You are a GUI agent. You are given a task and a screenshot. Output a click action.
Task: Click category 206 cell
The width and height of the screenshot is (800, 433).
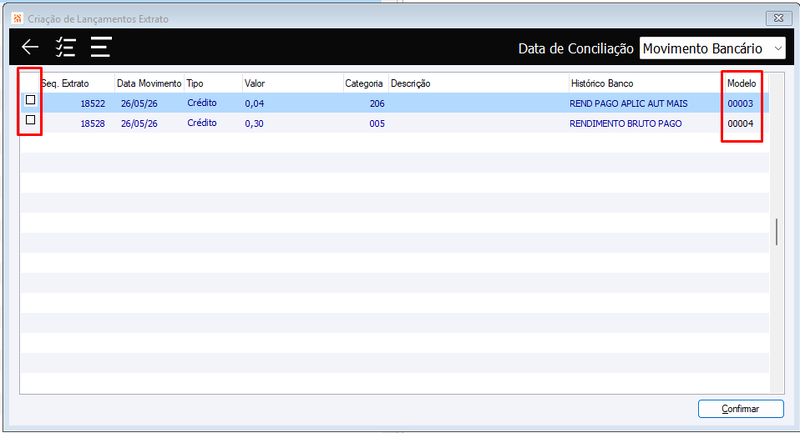[x=377, y=104]
